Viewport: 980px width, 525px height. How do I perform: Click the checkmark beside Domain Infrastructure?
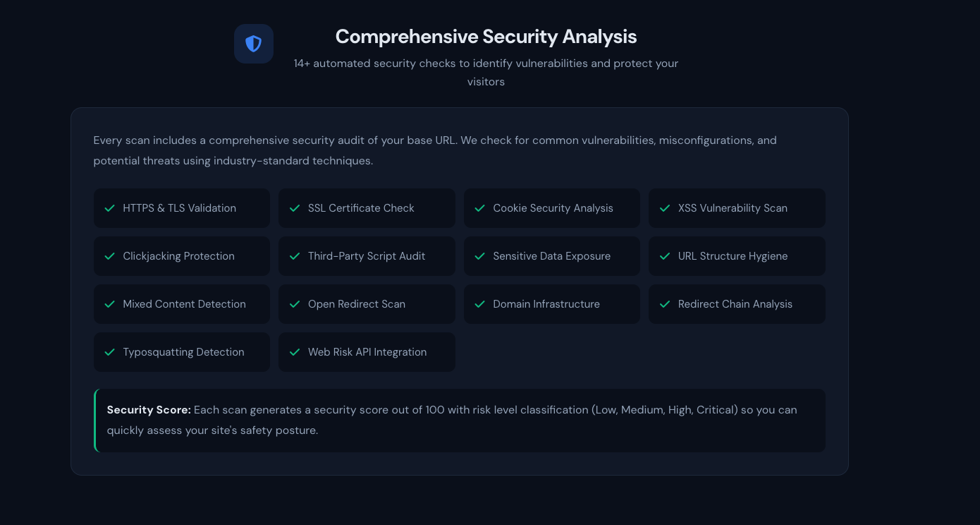480,304
